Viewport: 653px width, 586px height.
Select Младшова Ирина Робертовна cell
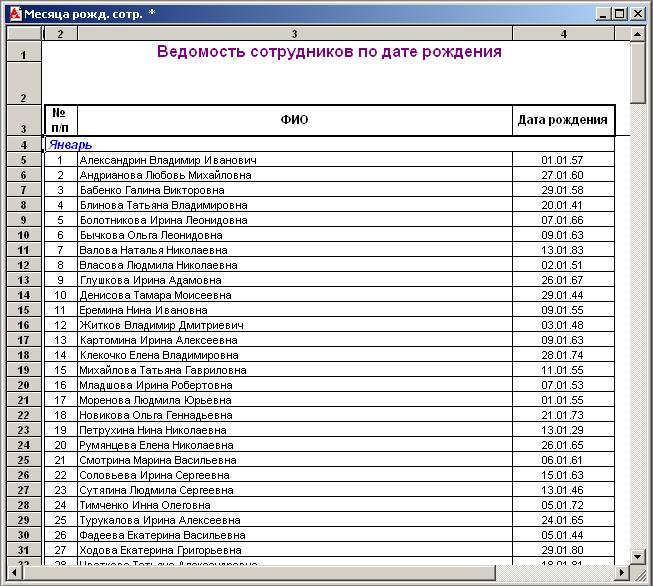294,385
